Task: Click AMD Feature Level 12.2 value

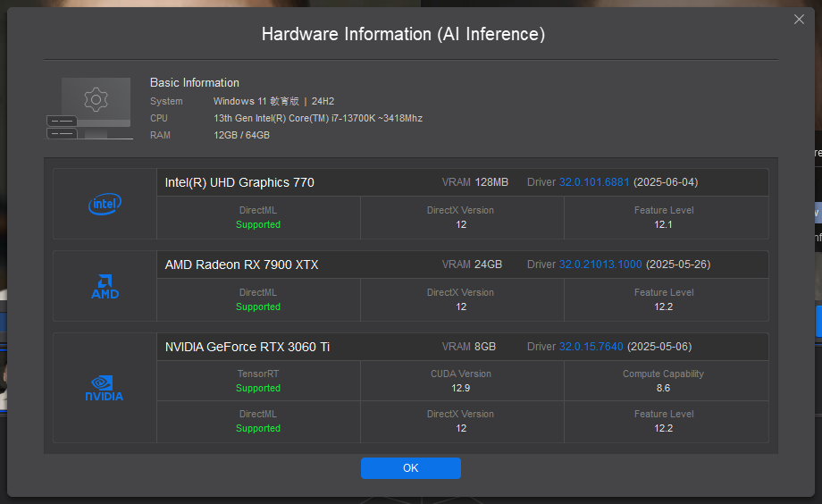Action: (663, 307)
